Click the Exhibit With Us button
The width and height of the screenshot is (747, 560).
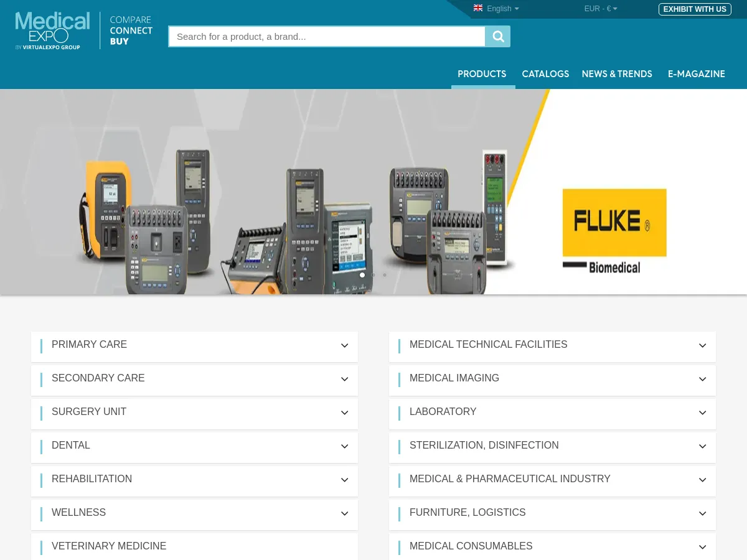(695, 9)
